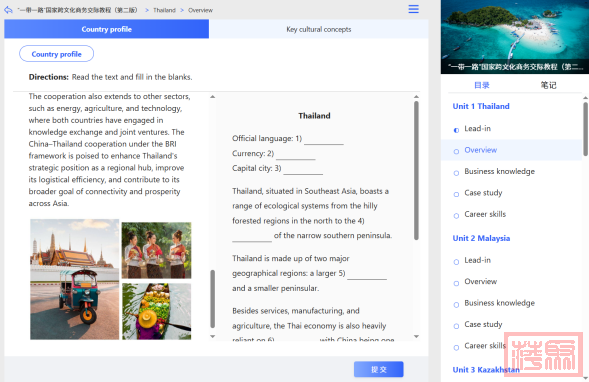The height and width of the screenshot is (382, 589).
Task: Click the circle marker beside Unit 2 Overview
Action: pos(456,283)
